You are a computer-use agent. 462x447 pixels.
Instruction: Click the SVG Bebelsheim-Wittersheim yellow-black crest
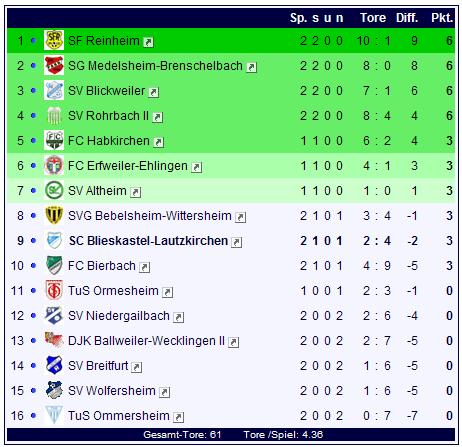pyautogui.click(x=54, y=215)
